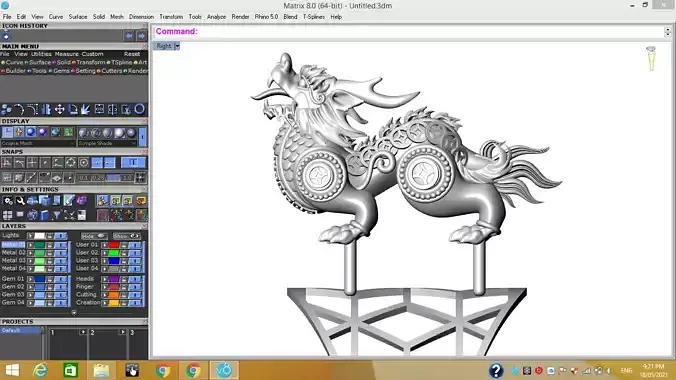Toggle lock on User 02 layer
This screenshot has height=380, width=676.
(x=124, y=253)
